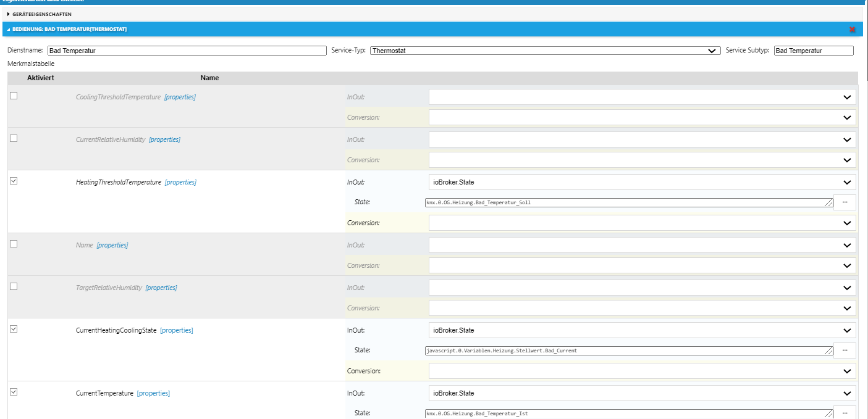The height and width of the screenshot is (419, 868).
Task: Open properties link for CurrentTemperature
Action: click(x=153, y=393)
